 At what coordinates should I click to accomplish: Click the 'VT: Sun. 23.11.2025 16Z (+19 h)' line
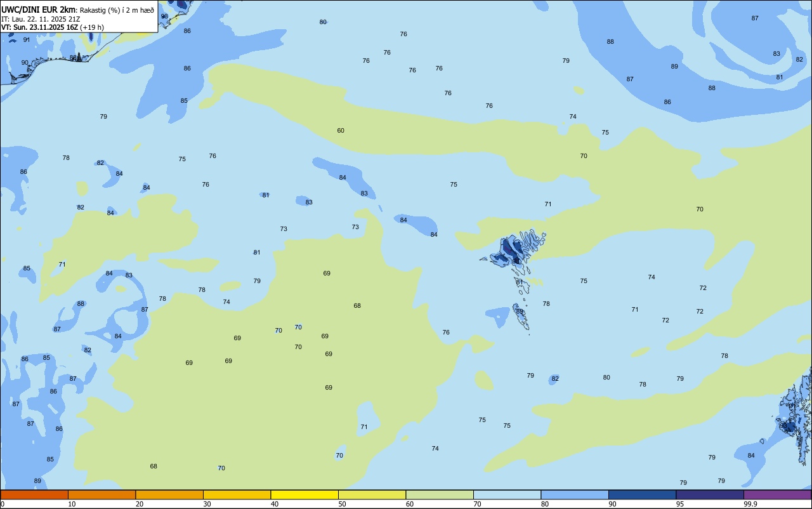tap(53, 27)
